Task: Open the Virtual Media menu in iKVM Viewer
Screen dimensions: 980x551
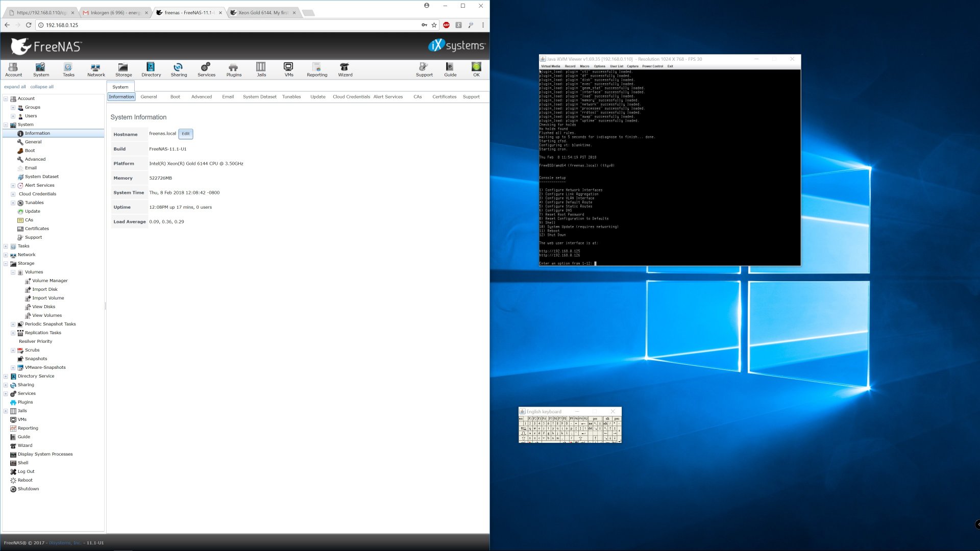Action: click(x=551, y=66)
